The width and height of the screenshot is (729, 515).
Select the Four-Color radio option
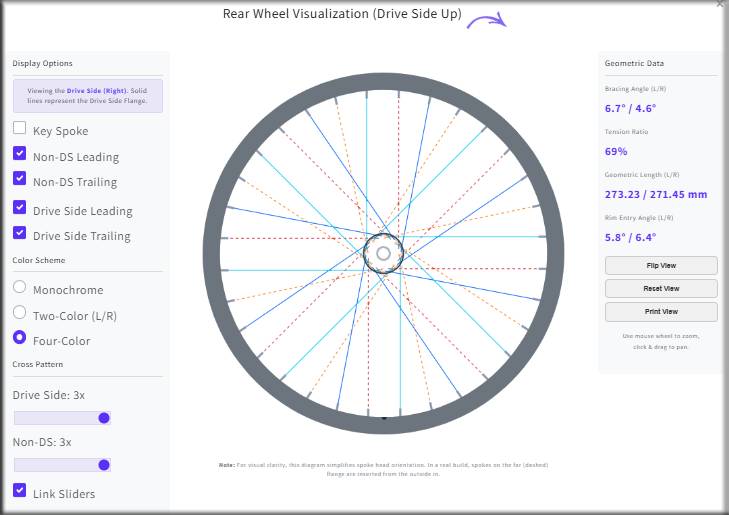click(20, 339)
